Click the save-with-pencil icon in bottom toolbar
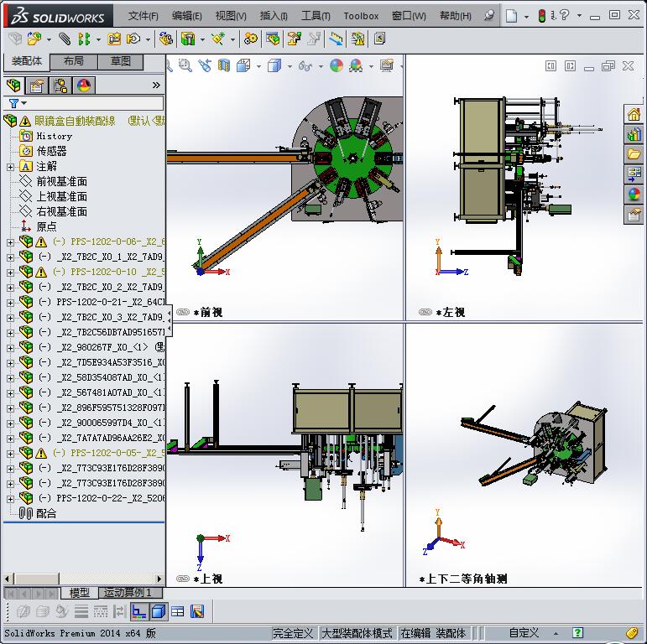The height and width of the screenshot is (644, 647). coord(197,611)
